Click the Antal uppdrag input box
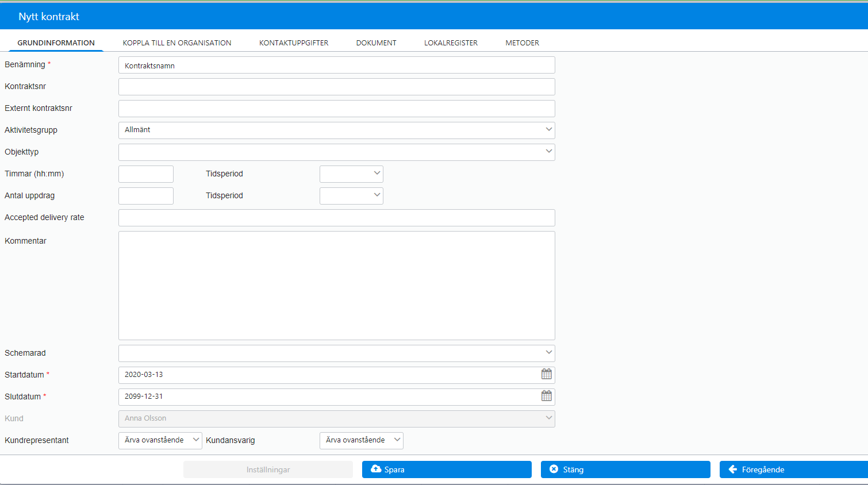The width and height of the screenshot is (868, 485). coord(146,196)
